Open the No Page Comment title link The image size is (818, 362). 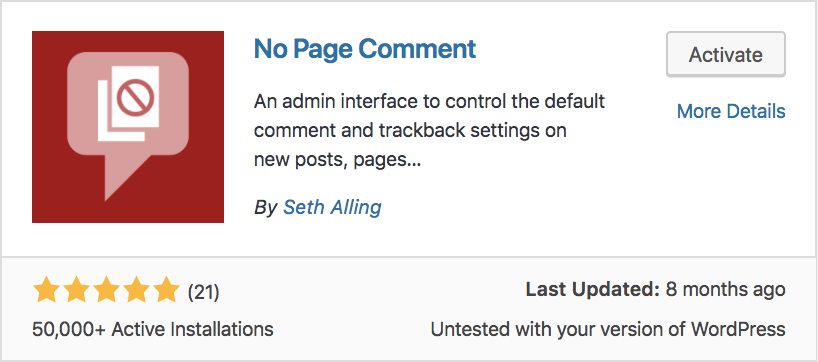[x=365, y=49]
